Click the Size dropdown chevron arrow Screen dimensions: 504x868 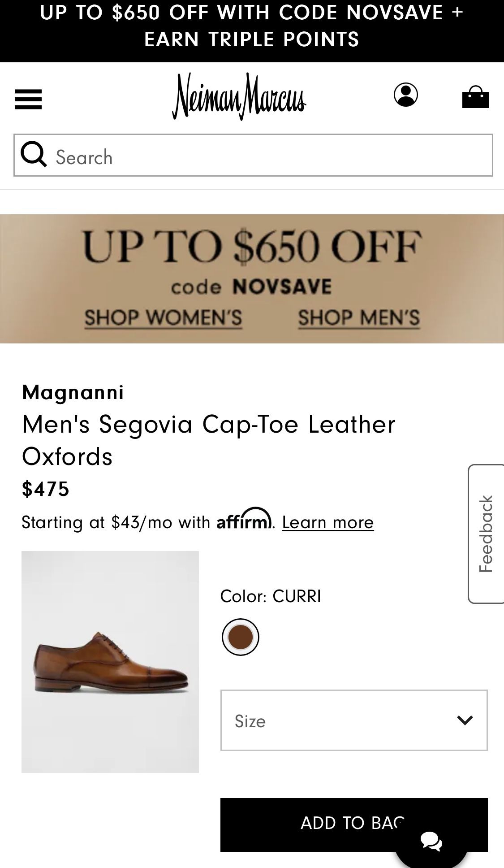pyautogui.click(x=465, y=720)
